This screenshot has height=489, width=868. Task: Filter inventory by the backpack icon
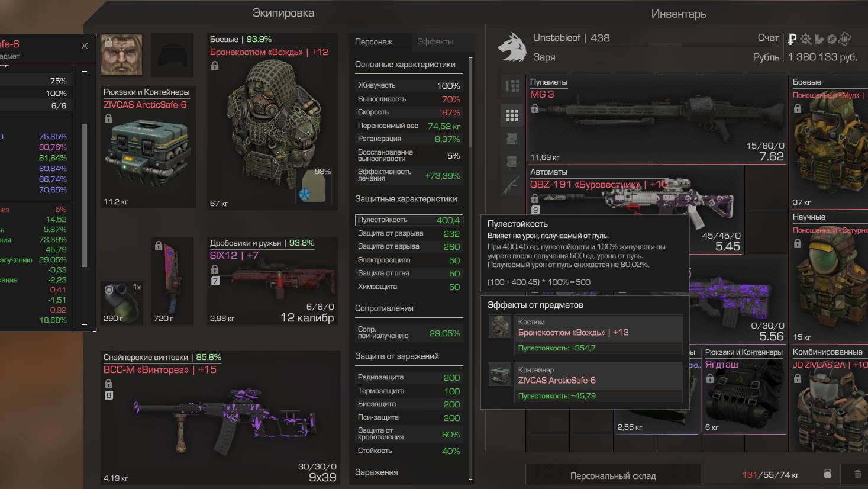(512, 162)
